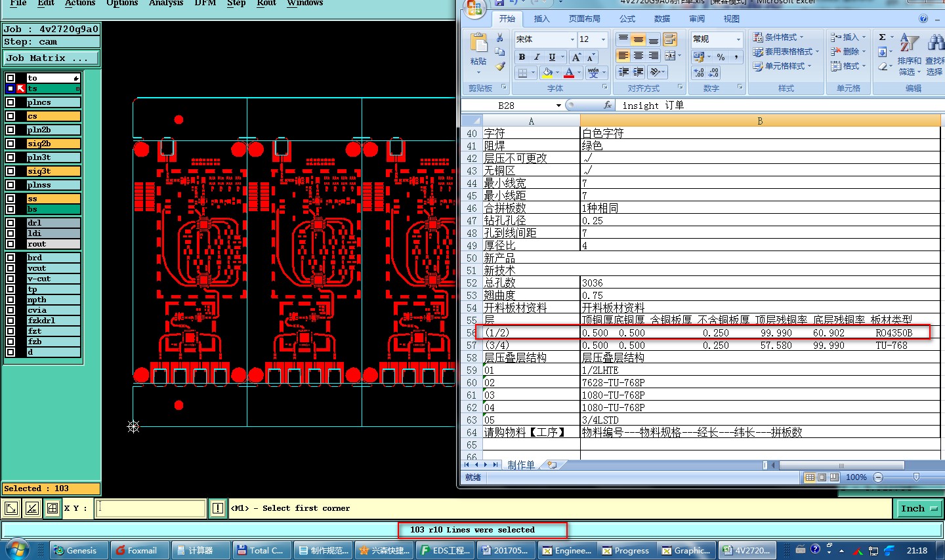The image size is (945, 560).
Task: Click the 插入 insert cells button
Action: [x=848, y=37]
